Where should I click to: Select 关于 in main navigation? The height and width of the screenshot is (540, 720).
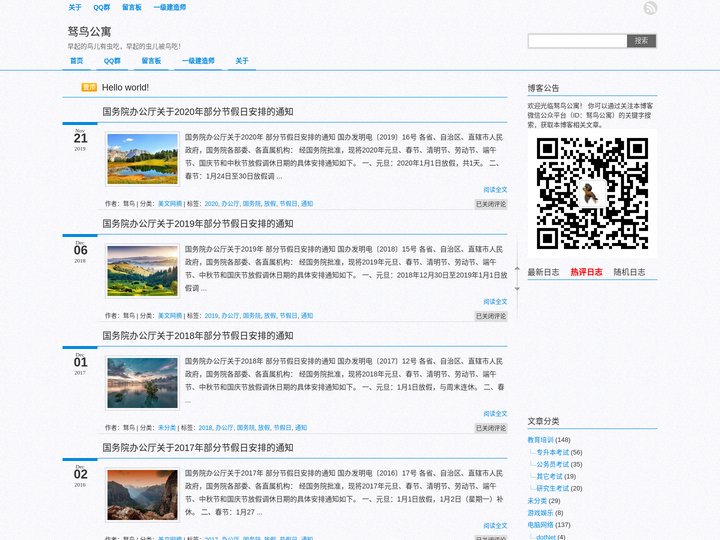point(242,61)
